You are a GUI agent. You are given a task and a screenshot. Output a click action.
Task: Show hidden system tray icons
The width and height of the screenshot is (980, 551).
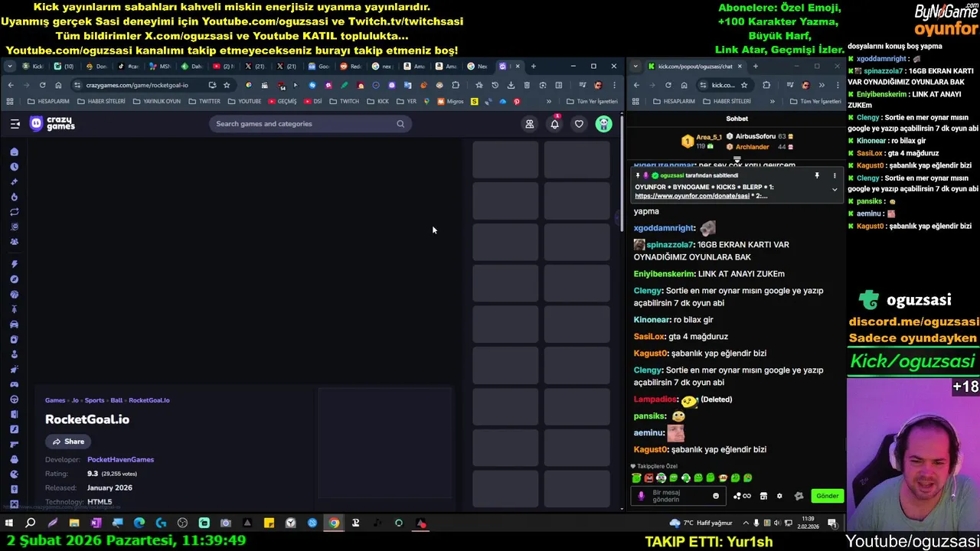pyautogui.click(x=746, y=523)
